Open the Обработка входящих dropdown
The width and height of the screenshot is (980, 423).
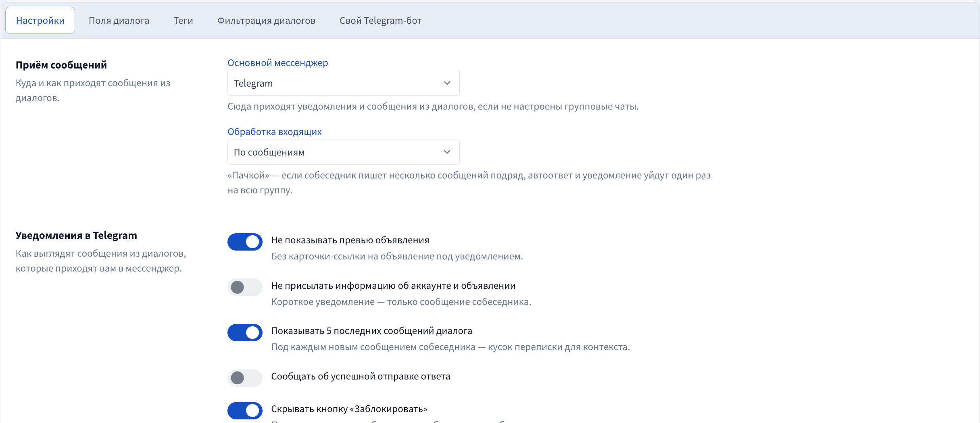coord(343,152)
